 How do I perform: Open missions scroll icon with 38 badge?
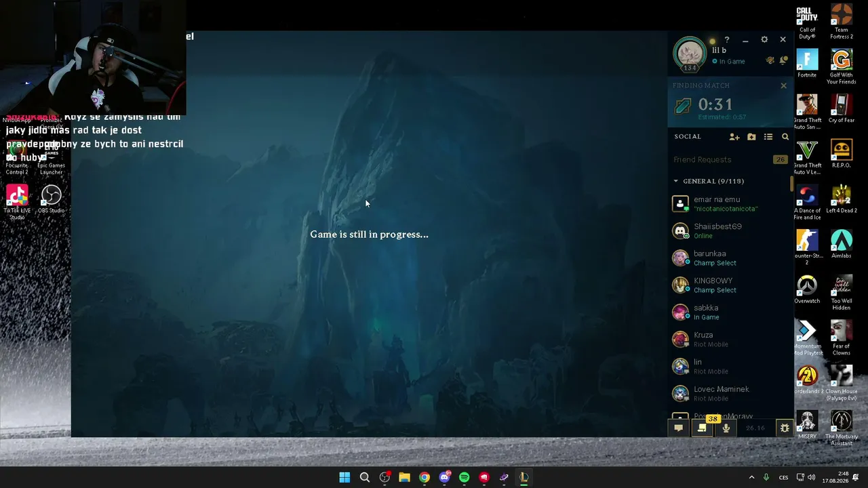click(x=703, y=428)
